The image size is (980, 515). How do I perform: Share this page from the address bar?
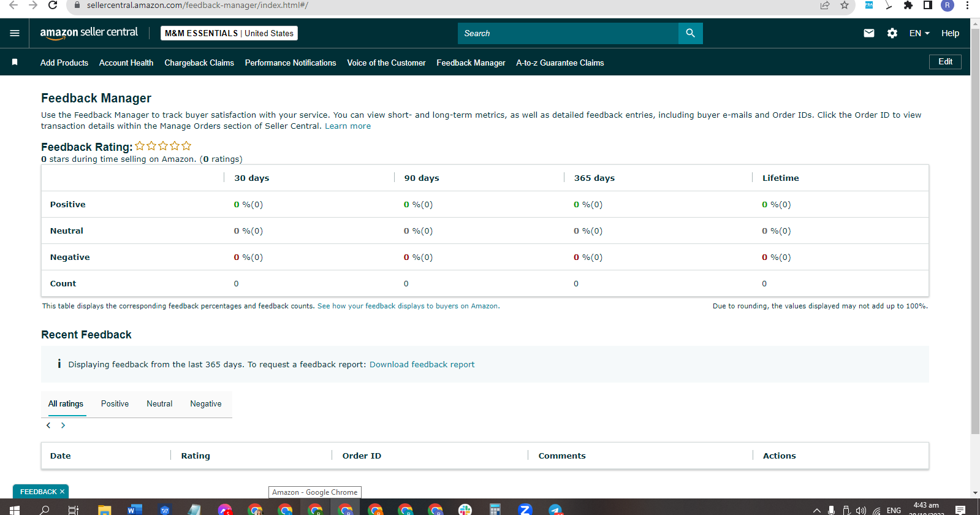[x=825, y=5]
